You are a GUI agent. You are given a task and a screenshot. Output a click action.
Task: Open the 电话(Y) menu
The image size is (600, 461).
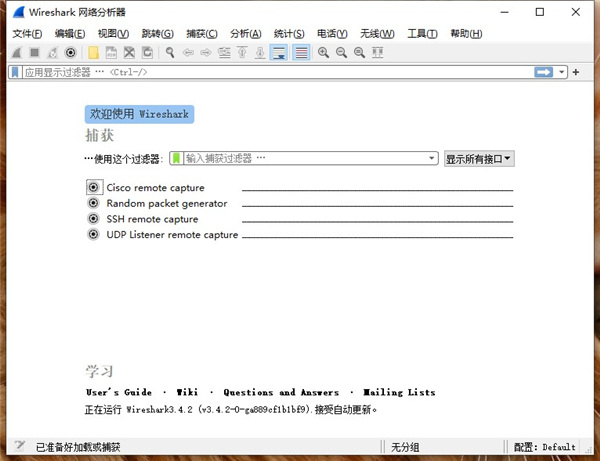click(332, 34)
